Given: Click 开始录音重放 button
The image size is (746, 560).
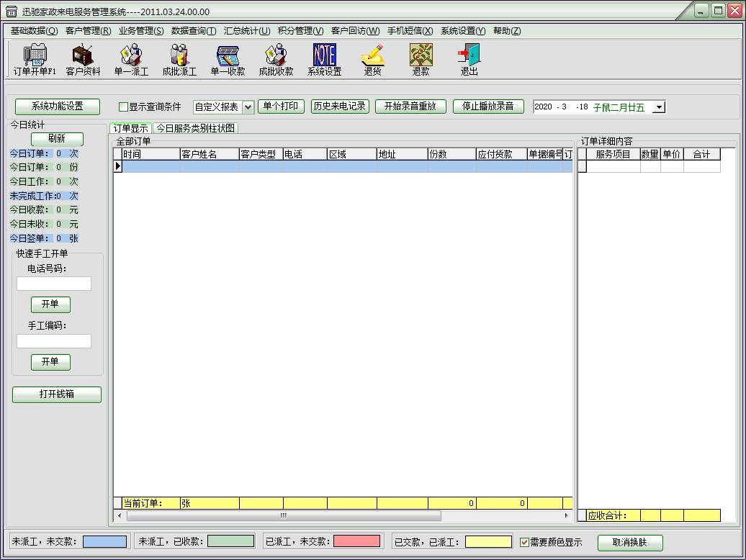Looking at the screenshot, I should (410, 106).
